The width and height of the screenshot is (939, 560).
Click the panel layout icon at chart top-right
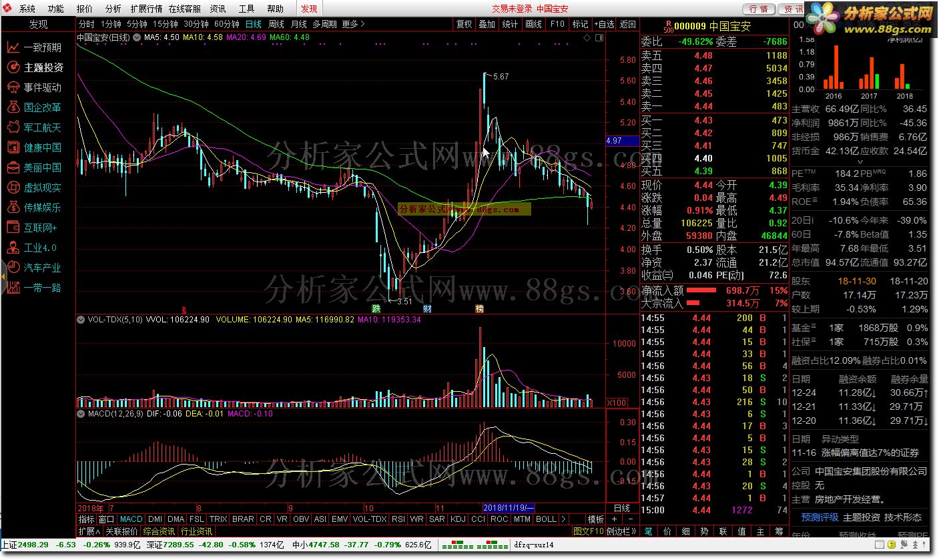[599, 38]
